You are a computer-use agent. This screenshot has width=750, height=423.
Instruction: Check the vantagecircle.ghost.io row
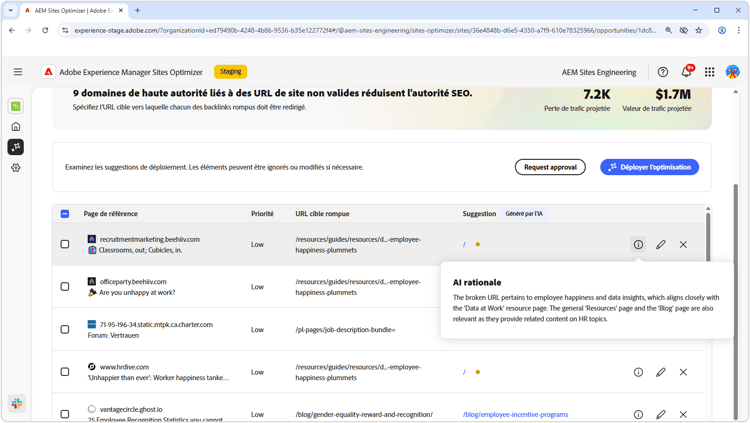[x=65, y=414]
